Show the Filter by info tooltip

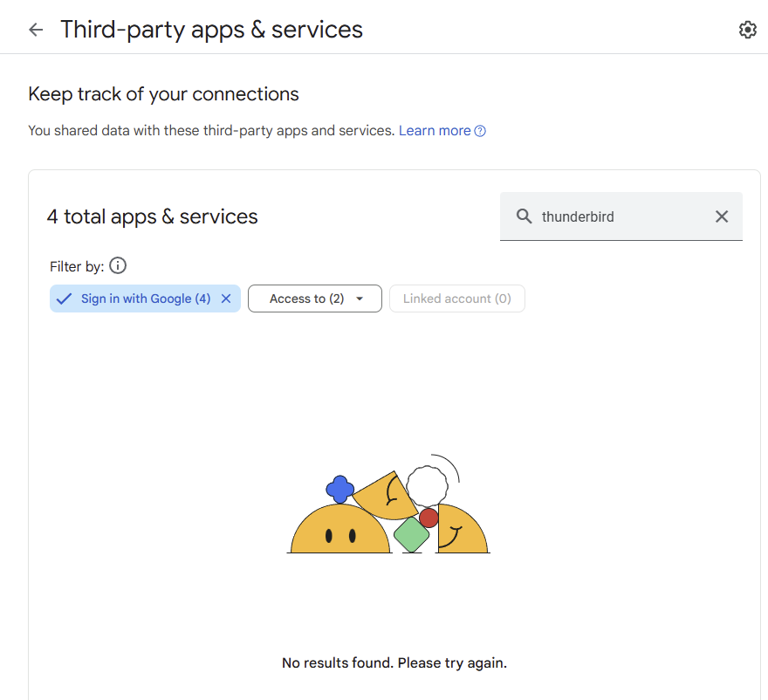pos(118,266)
